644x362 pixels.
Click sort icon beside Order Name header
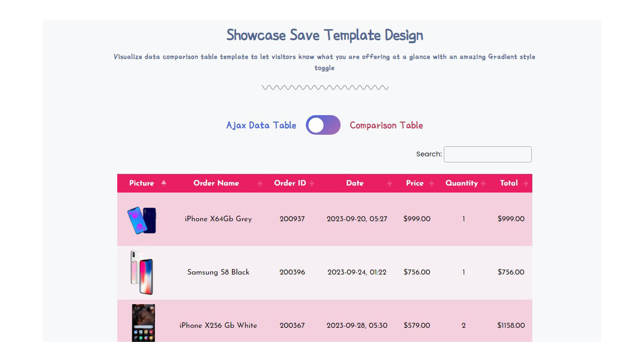tap(260, 184)
